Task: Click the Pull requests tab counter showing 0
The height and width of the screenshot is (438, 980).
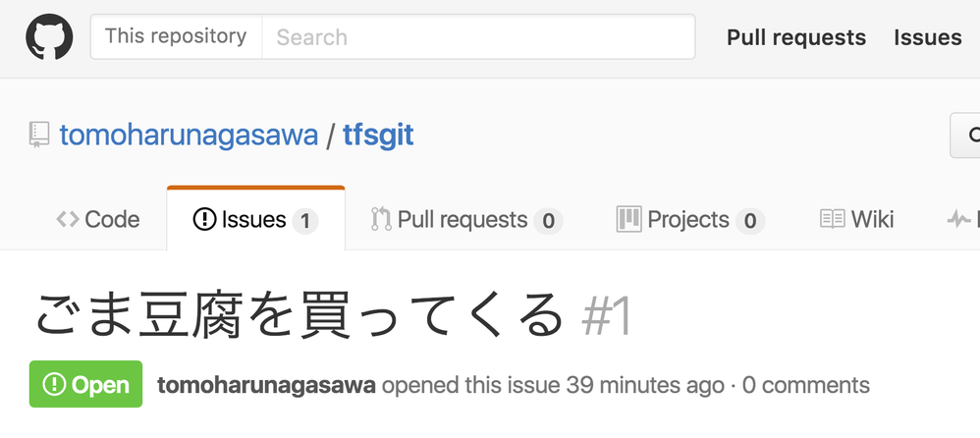Action: pos(548,221)
